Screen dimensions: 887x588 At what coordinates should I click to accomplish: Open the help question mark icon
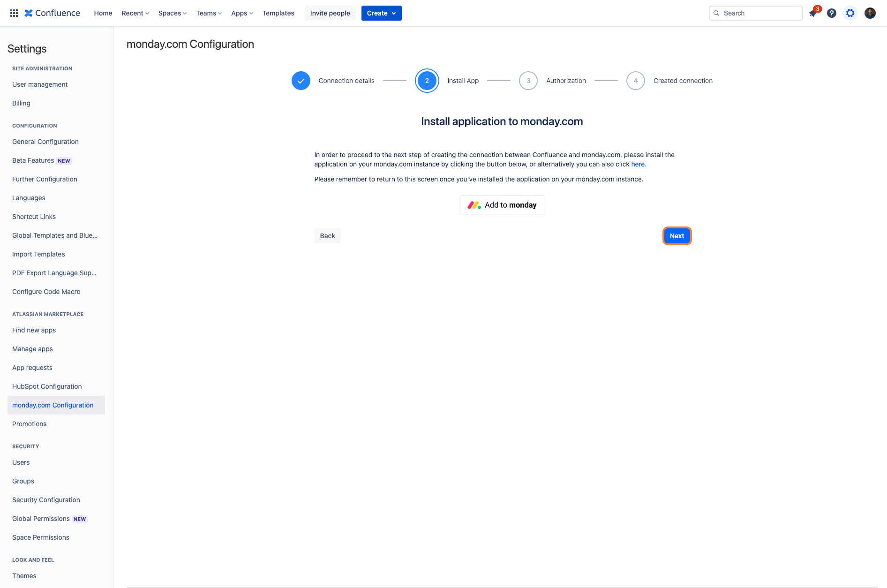832,13
